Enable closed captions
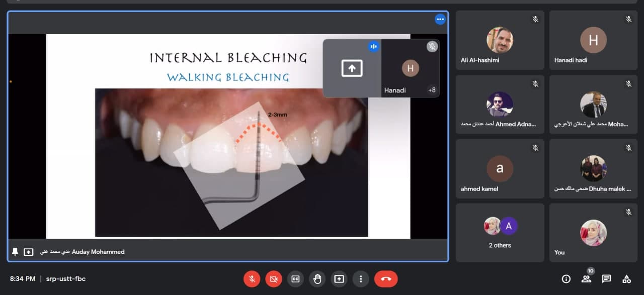The width and height of the screenshot is (644, 295). (295, 278)
